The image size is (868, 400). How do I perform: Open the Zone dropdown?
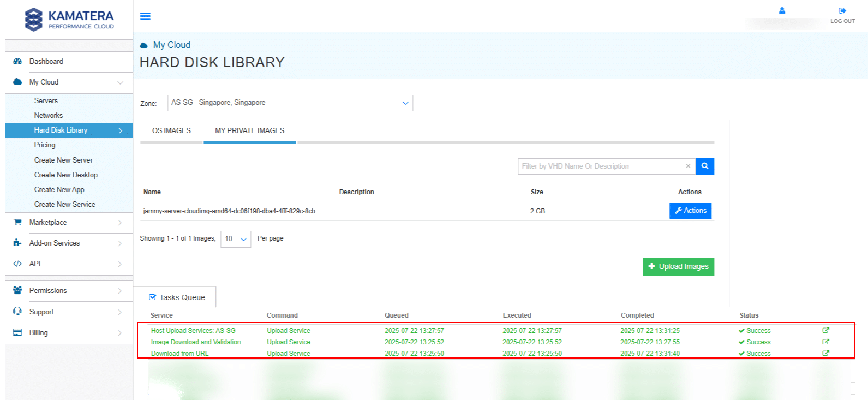click(290, 103)
